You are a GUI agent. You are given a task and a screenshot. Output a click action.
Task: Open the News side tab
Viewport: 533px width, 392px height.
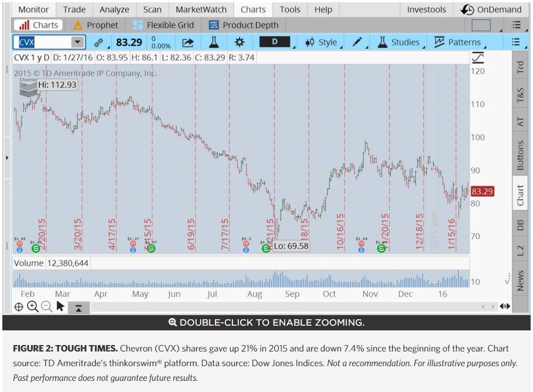519,281
